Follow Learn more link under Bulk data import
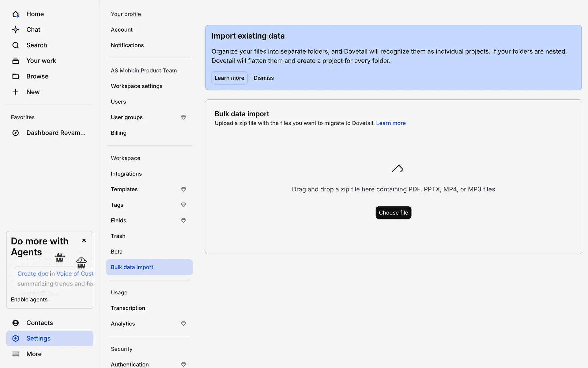Screen dimensions: 588x368 391,123
